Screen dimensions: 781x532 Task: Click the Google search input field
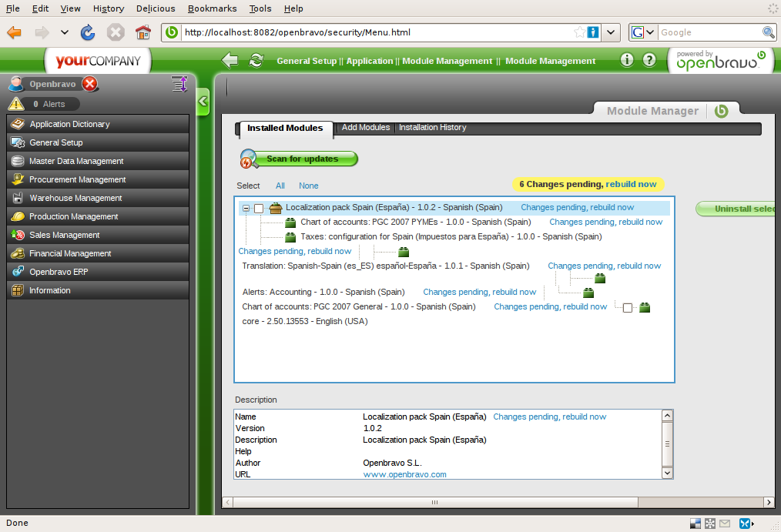click(709, 32)
